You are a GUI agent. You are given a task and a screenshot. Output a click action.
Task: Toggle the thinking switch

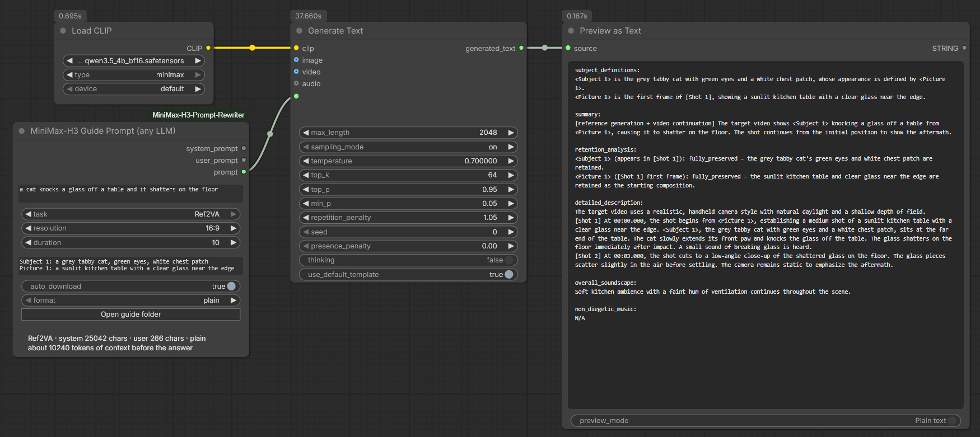[508, 260]
